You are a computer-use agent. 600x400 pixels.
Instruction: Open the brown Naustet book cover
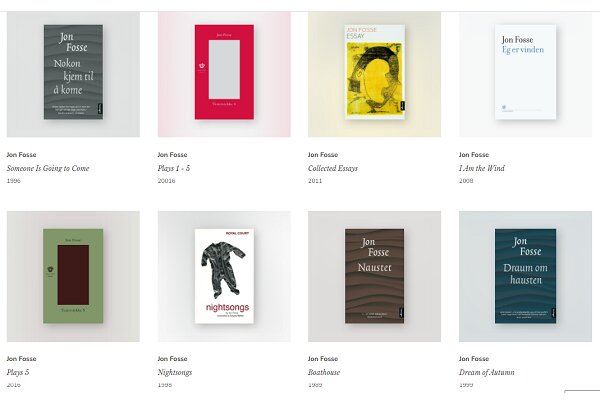tap(374, 276)
